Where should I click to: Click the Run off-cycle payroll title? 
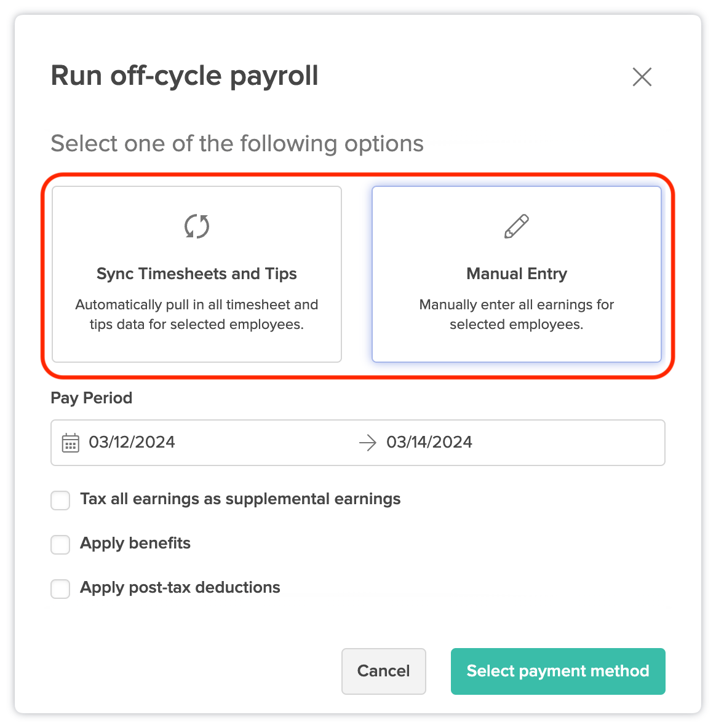pyautogui.click(x=185, y=75)
